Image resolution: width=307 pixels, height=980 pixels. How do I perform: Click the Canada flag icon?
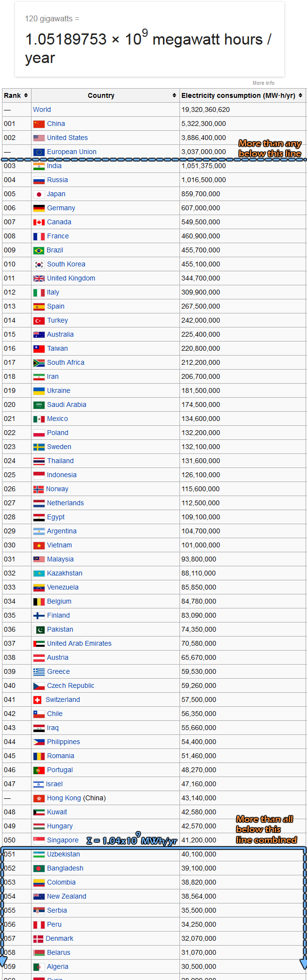[39, 222]
